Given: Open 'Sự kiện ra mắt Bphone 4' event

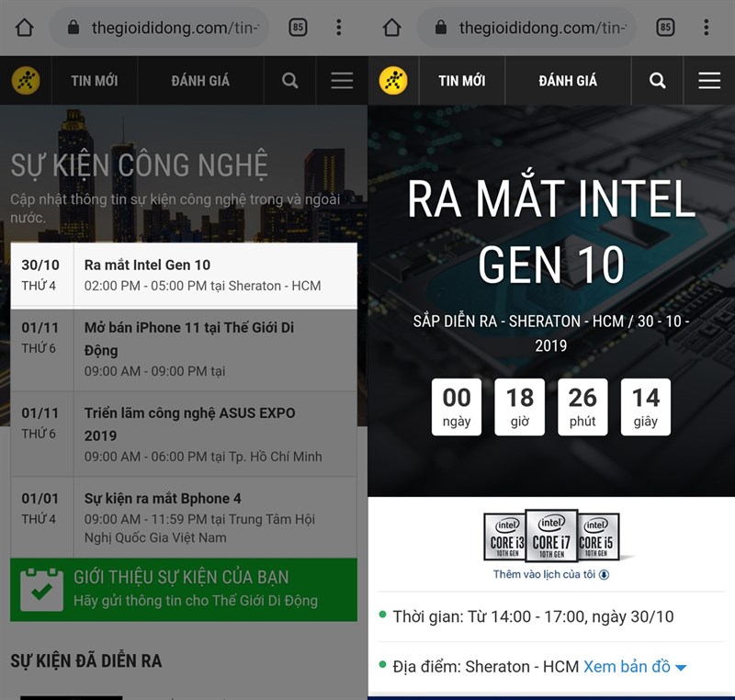Looking at the screenshot, I should click(x=163, y=498).
